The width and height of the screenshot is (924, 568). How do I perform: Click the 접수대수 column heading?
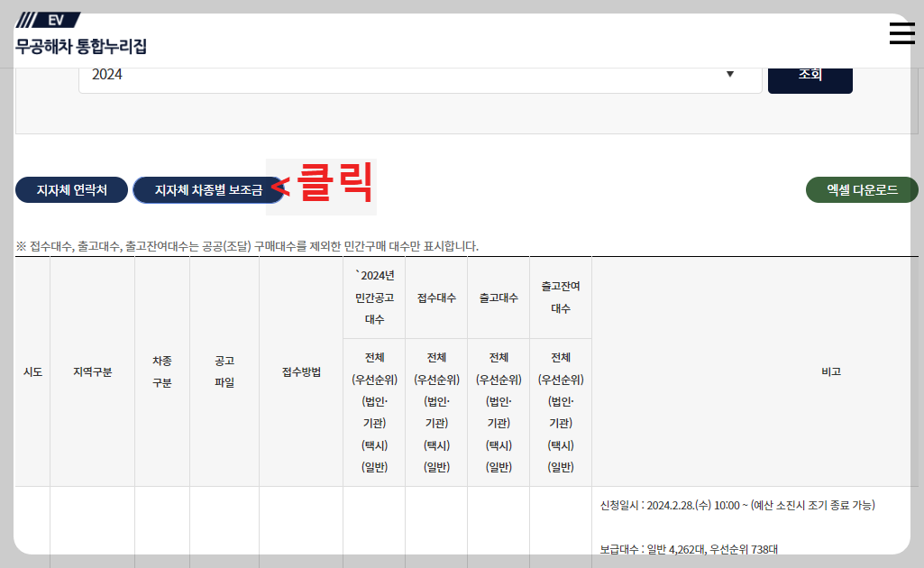(x=435, y=296)
